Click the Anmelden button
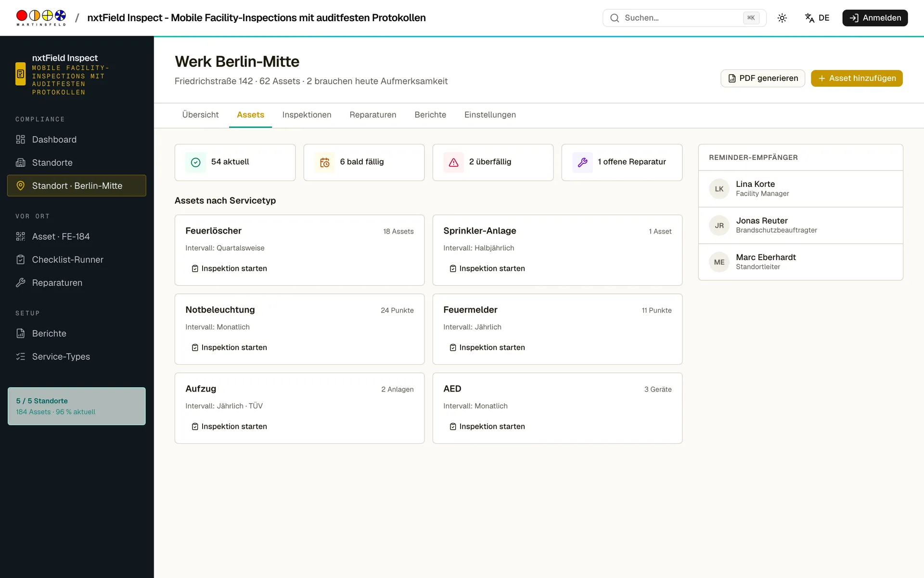The image size is (924, 578). point(875,18)
